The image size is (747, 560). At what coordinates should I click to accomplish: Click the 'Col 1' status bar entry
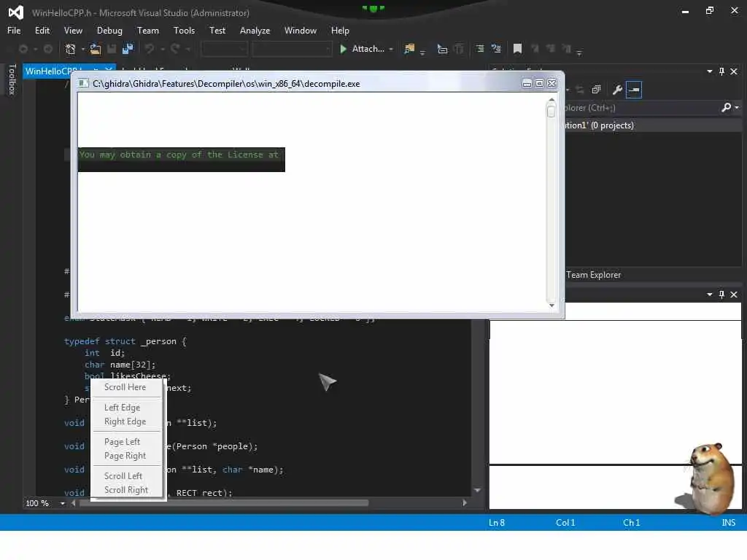coord(565,522)
